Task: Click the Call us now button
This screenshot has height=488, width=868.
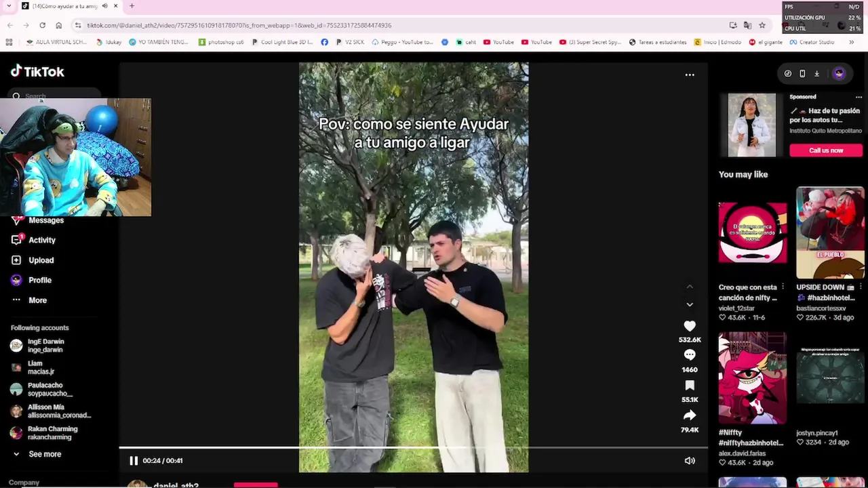Action: 826,150
